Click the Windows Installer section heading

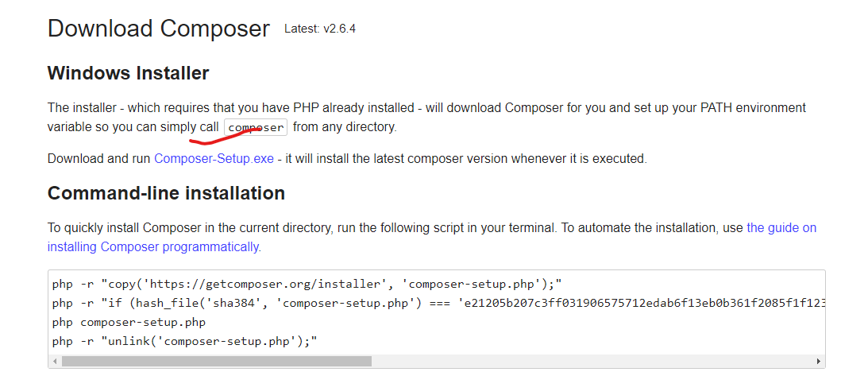[129, 73]
